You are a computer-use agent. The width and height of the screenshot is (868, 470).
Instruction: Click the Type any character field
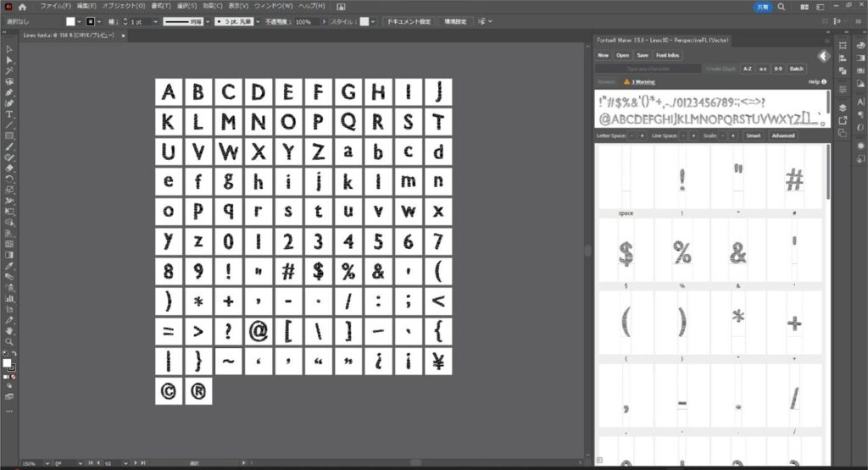(648, 69)
